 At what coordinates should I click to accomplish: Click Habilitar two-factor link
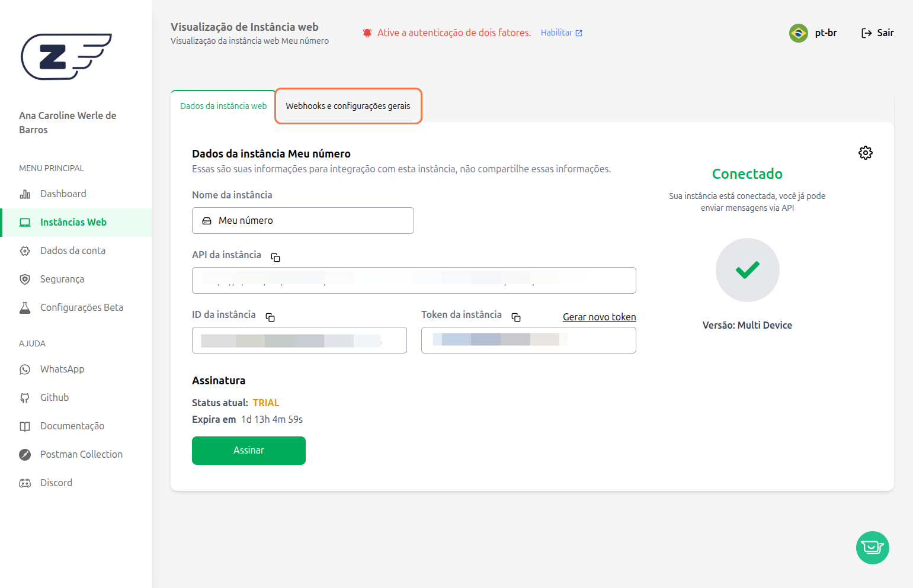pos(561,33)
